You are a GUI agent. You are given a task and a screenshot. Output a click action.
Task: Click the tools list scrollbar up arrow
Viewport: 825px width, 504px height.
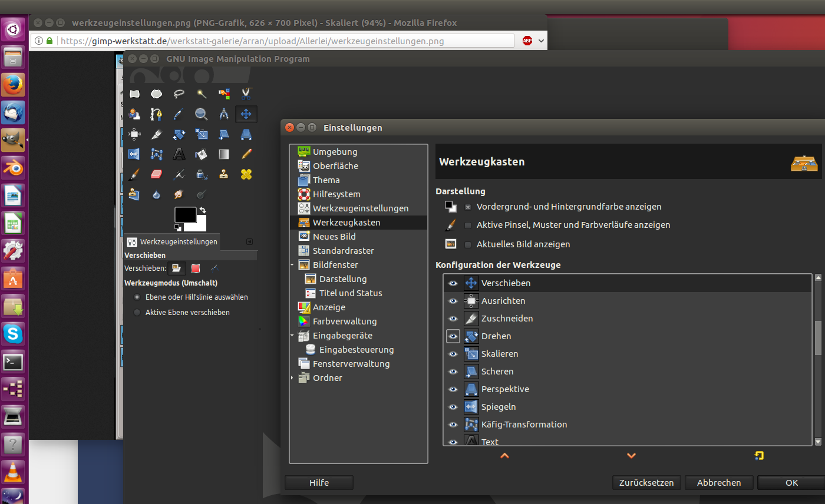818,278
